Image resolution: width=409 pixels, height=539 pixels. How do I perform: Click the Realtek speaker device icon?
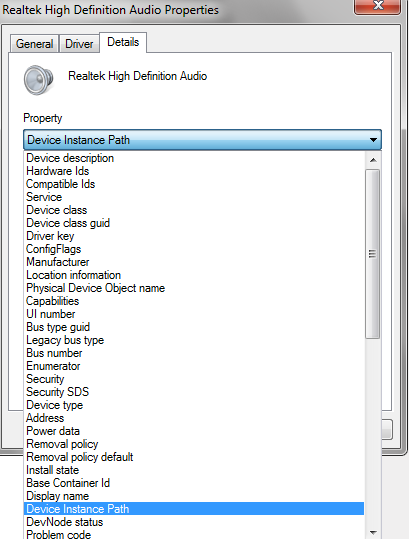[38, 80]
